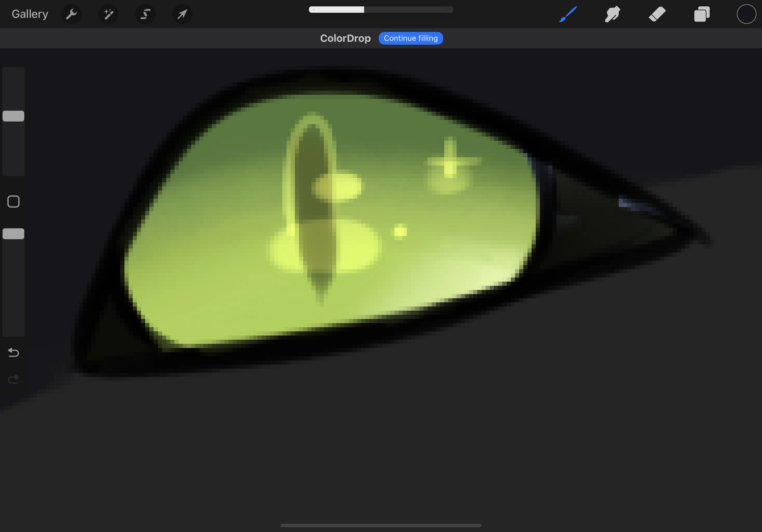Activate the Transform arrow tool
The image size is (762, 532).
coord(182,14)
